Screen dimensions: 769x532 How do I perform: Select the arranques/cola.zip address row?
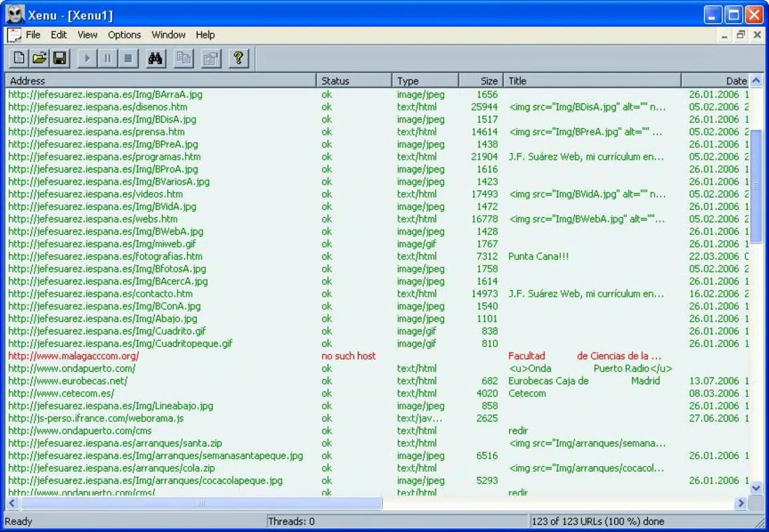tap(111, 468)
